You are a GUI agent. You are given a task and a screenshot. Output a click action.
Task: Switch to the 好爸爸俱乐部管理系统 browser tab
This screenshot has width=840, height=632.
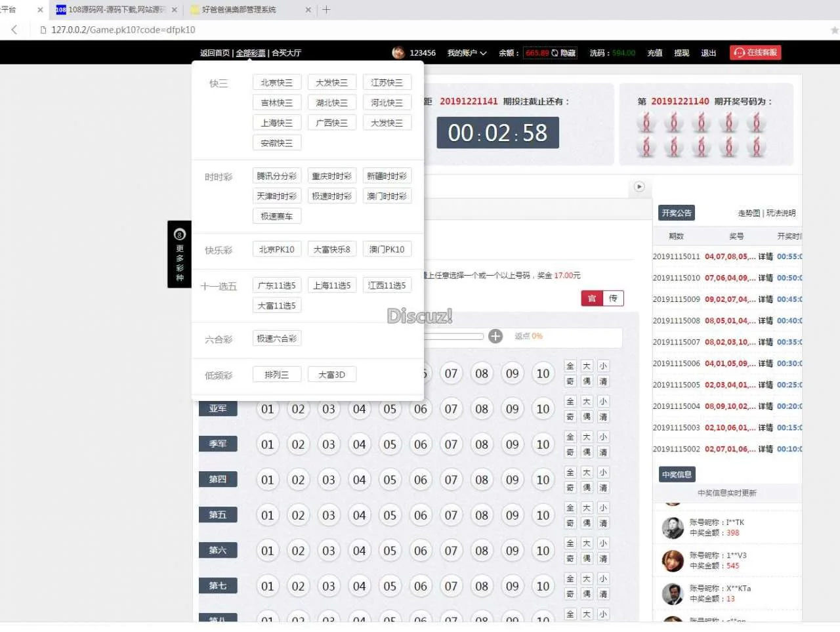tap(239, 10)
